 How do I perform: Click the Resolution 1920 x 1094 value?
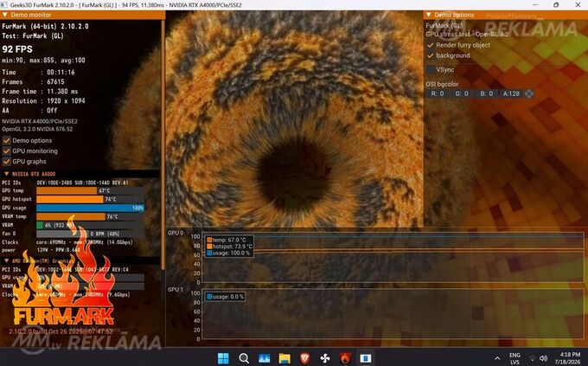tap(66, 101)
